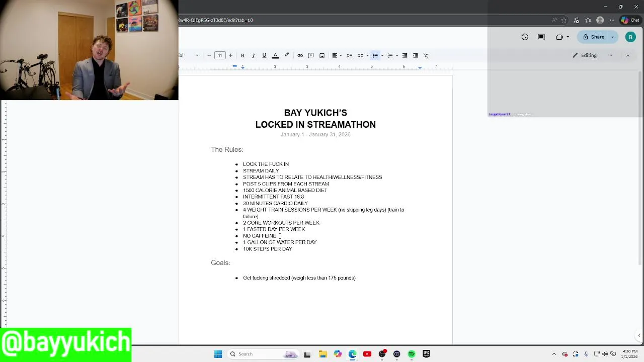Toggle italic formatting in the toolbar
Viewport: 644px width, 362px height.
coord(253,55)
